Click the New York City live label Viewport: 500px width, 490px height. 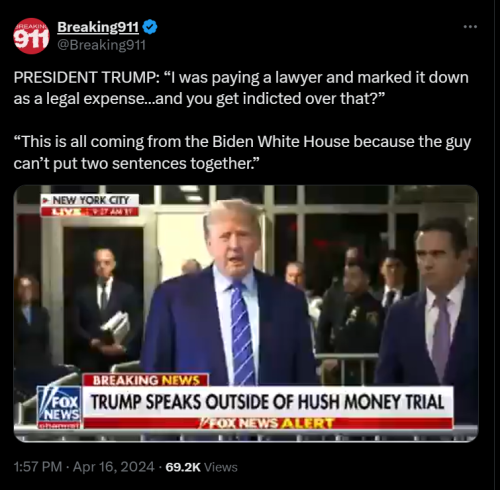pos(90,200)
